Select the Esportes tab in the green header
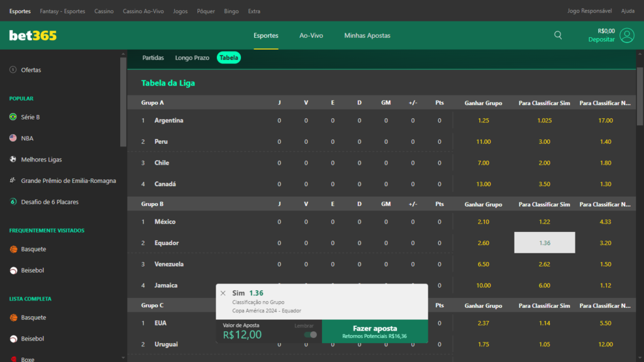 266,35
